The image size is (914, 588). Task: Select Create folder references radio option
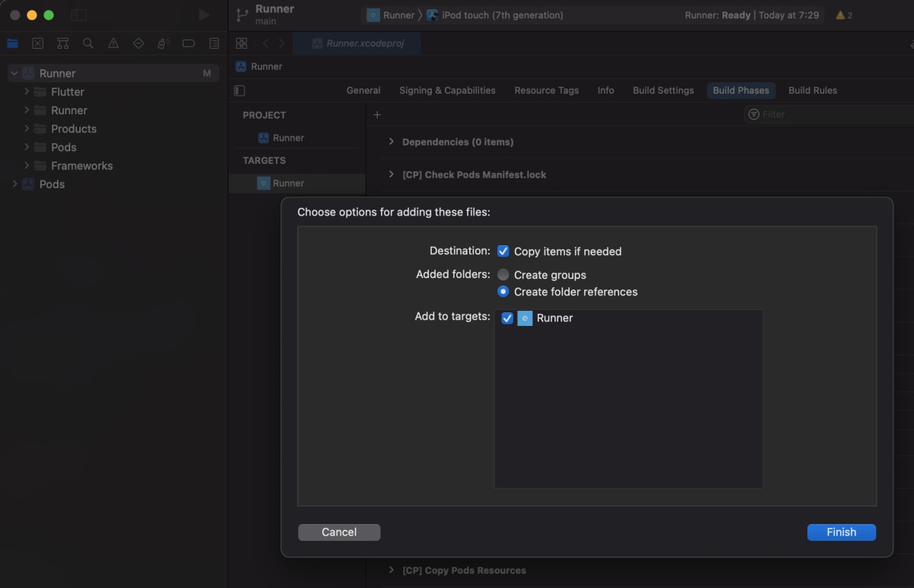[503, 292]
